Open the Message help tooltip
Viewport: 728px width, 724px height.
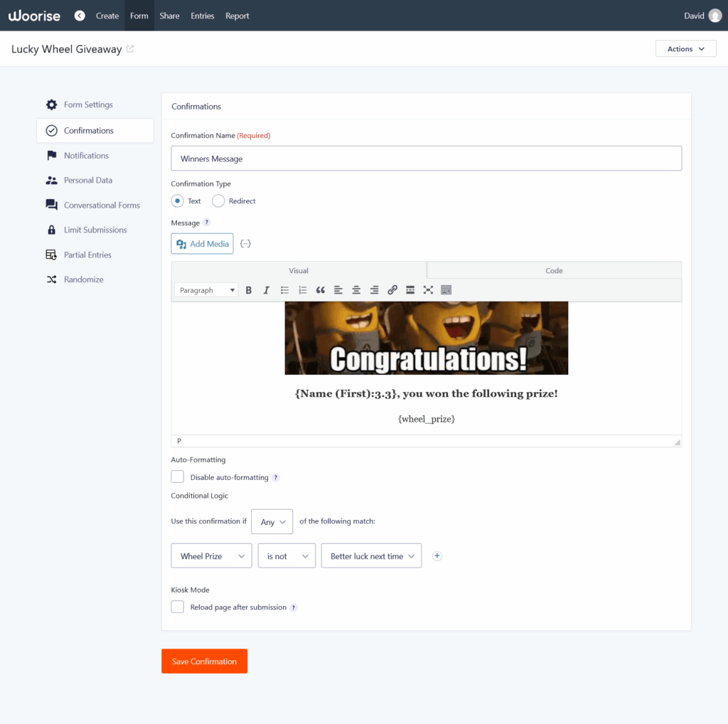[207, 223]
